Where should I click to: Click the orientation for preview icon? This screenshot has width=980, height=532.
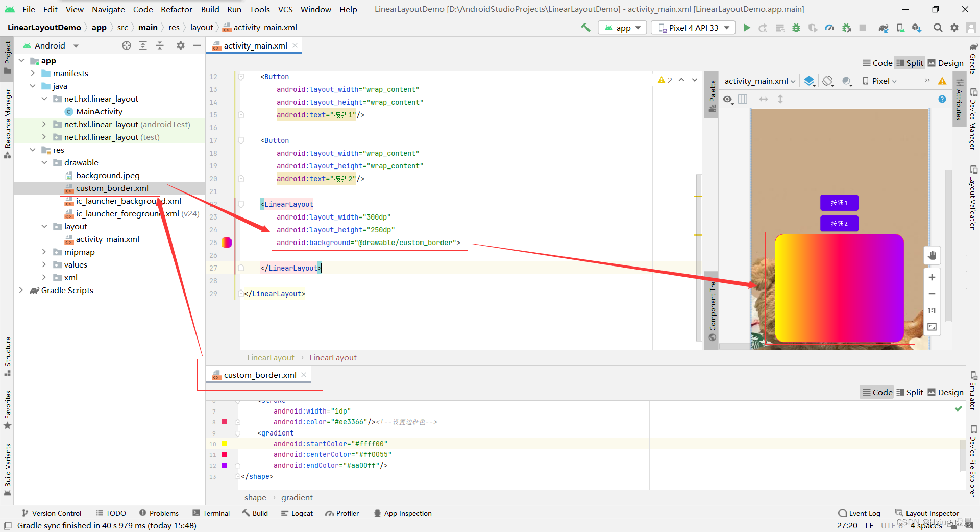click(x=828, y=81)
